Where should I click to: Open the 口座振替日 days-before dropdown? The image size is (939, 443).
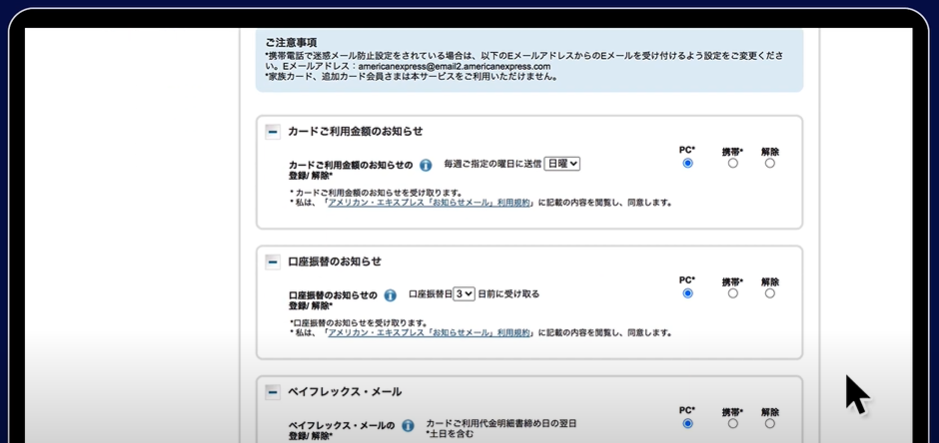pyautogui.click(x=463, y=294)
